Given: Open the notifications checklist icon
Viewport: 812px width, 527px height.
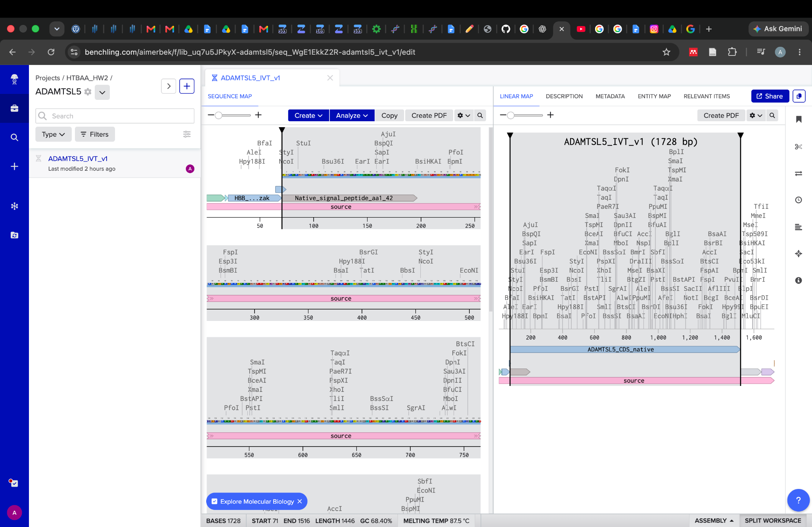Looking at the screenshot, I should click(x=13, y=483).
